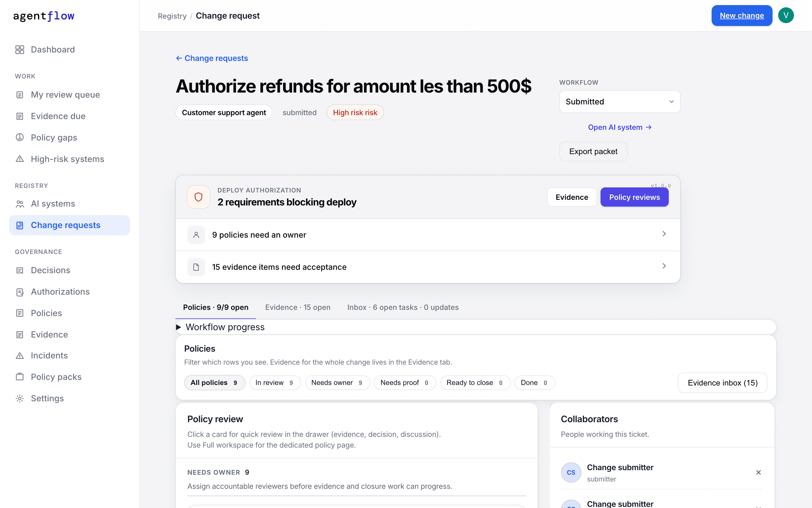Switch to the Policies 9/9 open tab

[x=215, y=307]
